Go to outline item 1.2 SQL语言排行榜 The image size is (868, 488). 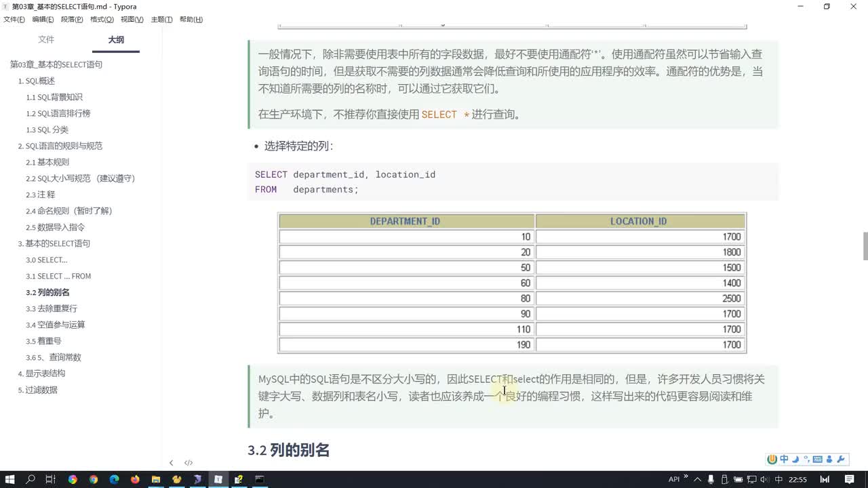tap(58, 113)
